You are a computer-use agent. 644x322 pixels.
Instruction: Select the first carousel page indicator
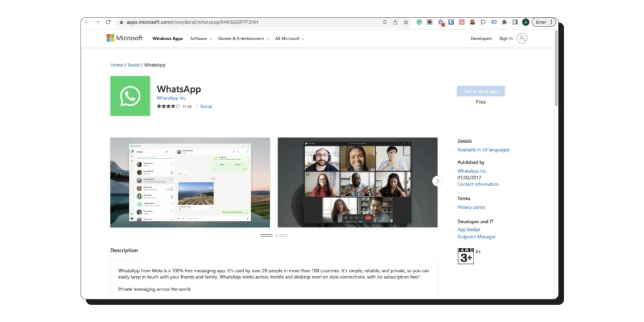click(266, 235)
